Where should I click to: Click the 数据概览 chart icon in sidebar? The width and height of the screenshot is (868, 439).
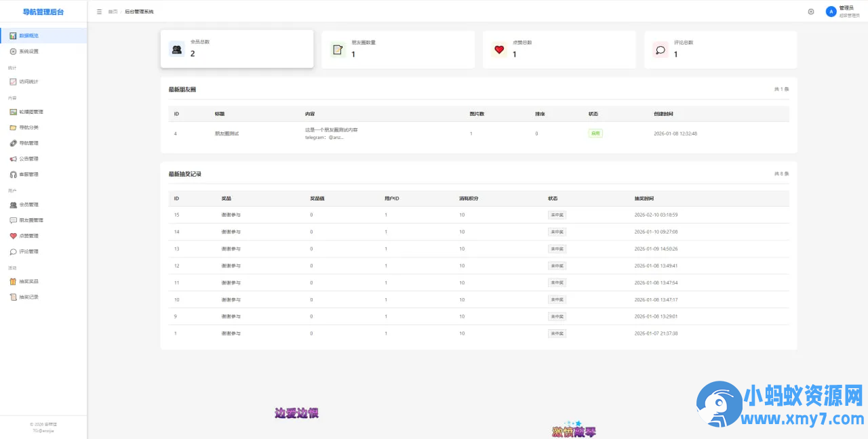tap(13, 35)
